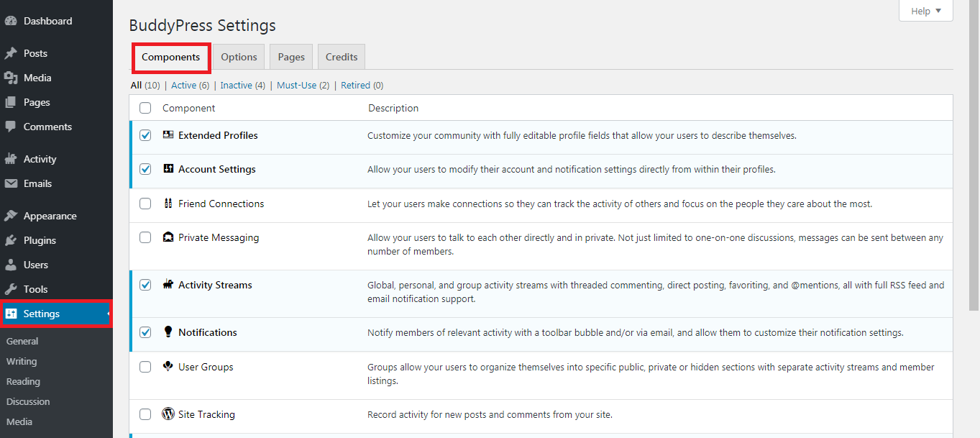The image size is (980, 438).
Task: Open the Help dropdown
Action: click(x=925, y=11)
